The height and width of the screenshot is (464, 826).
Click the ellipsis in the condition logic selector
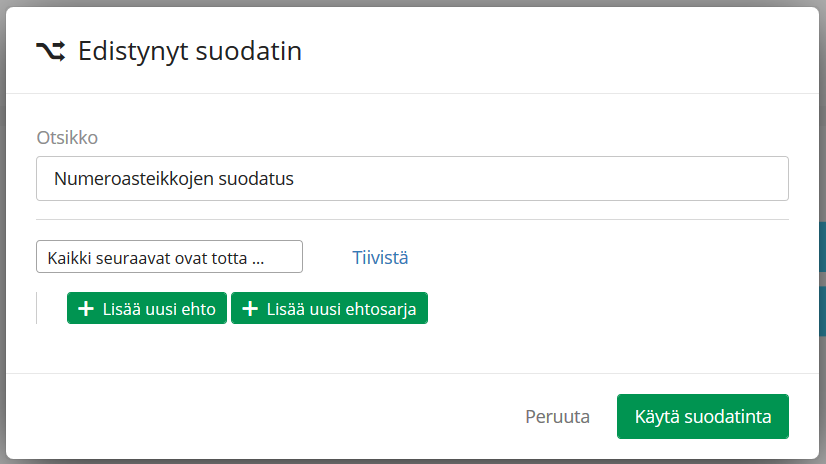258,259
